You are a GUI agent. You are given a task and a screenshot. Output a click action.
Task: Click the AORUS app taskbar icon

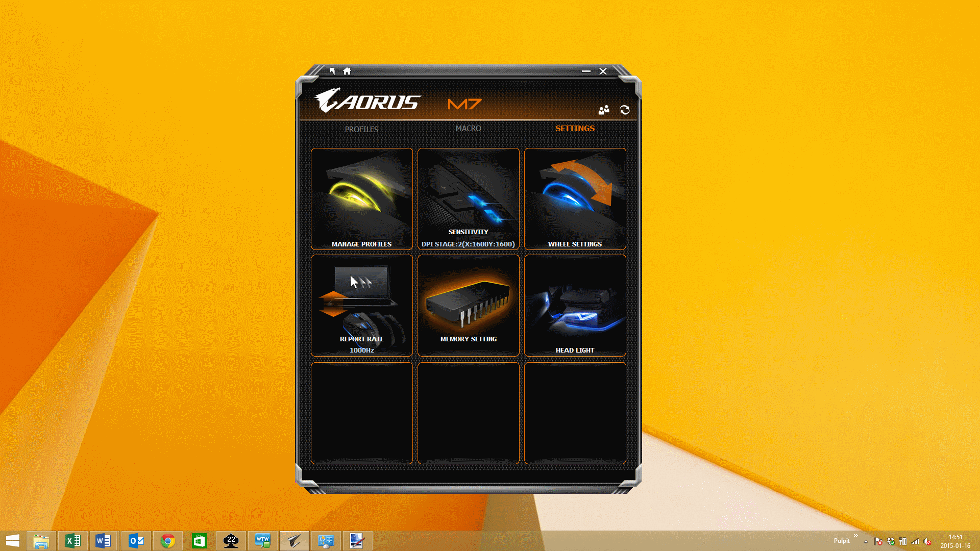pos(294,541)
